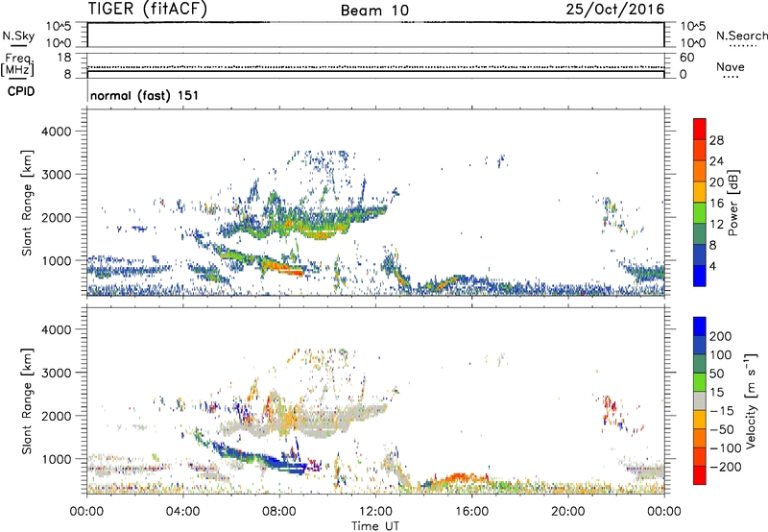Click the "N.Sky" axis label

click(x=18, y=36)
